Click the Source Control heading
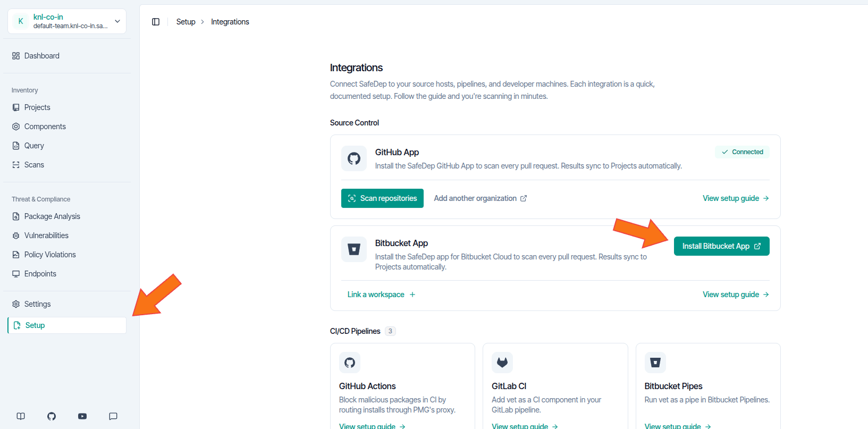Image resolution: width=868 pixels, height=429 pixels. (x=355, y=123)
